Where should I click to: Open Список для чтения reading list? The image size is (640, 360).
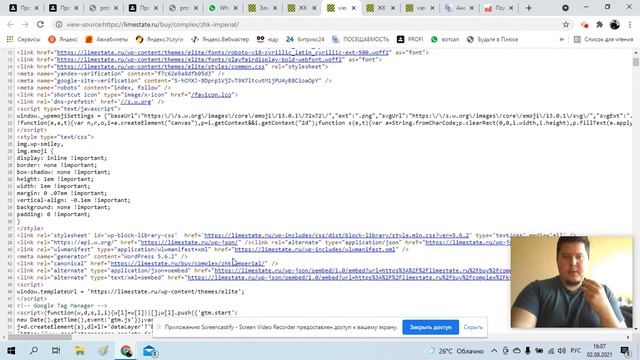click(604, 40)
